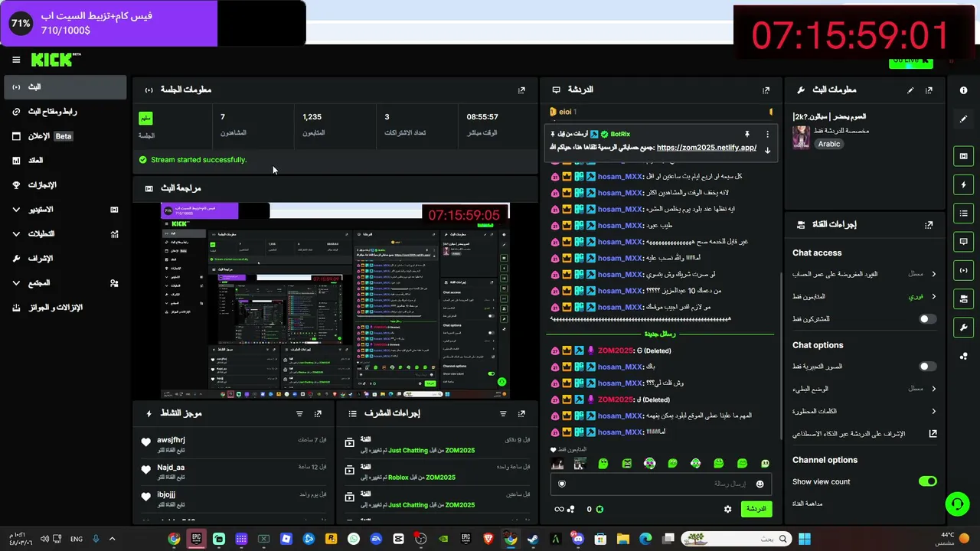This screenshot has width=980, height=551.
Task: Toggle المشتركون فقط subscribers-only chat
Action: 927,319
